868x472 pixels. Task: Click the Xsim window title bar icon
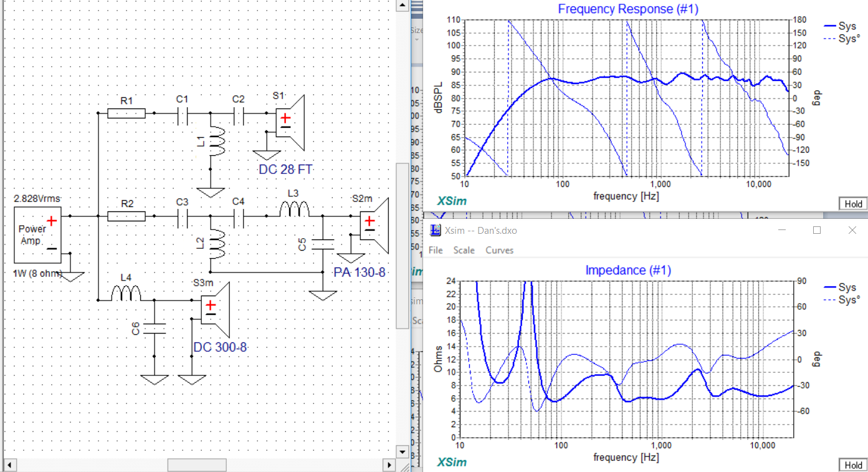point(436,230)
